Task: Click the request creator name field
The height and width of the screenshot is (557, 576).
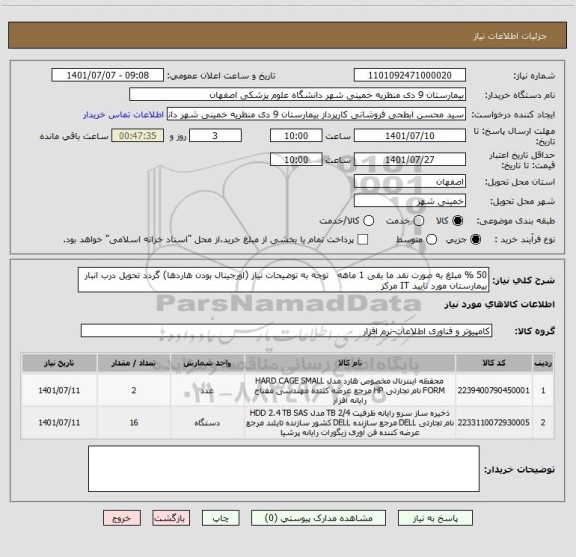Action: pos(316,115)
